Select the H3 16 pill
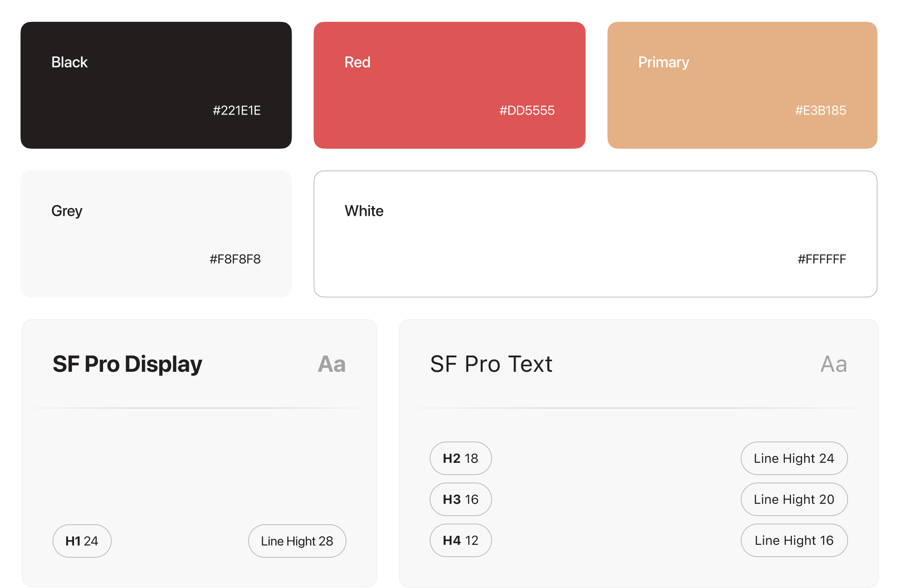The height and width of the screenshot is (588, 898). [461, 499]
